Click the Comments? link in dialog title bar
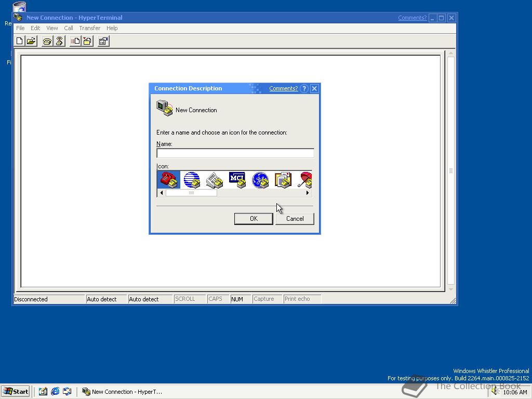Screen dimensions: 532x399 [283, 88]
